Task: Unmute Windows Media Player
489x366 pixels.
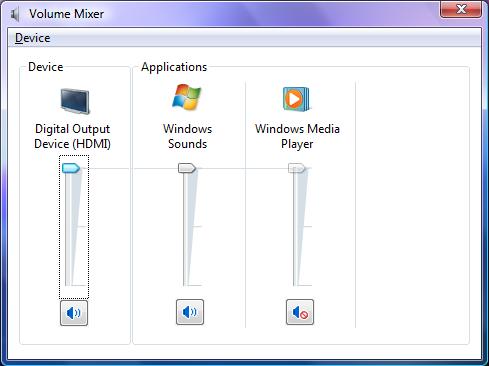Action: (300, 312)
